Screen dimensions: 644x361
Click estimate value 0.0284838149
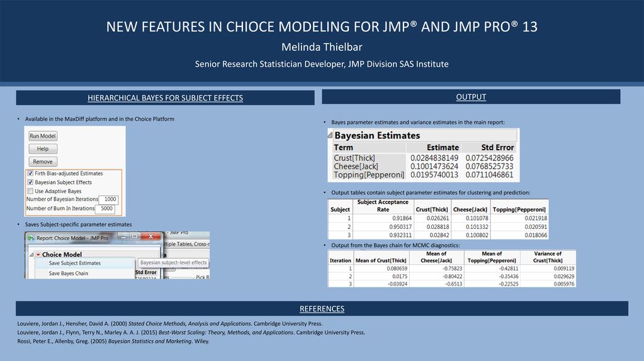pyautogui.click(x=434, y=158)
